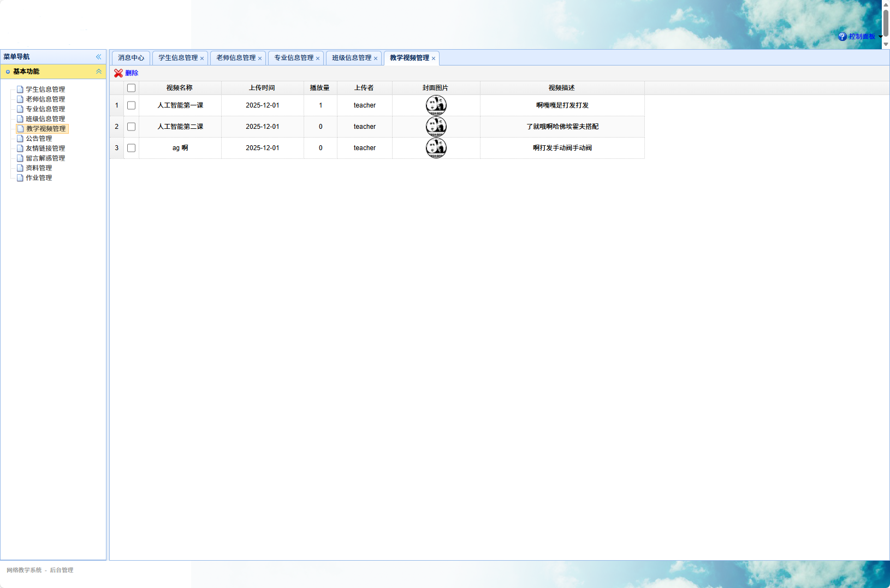
Task: Open cover thumbnail of 人工智能第一课
Action: (436, 105)
